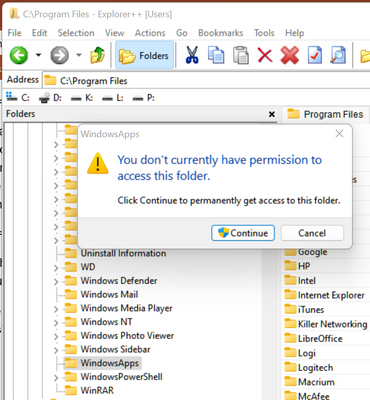Select Uninstall Information in folder tree
This screenshot has width=370, height=400.
115,253
